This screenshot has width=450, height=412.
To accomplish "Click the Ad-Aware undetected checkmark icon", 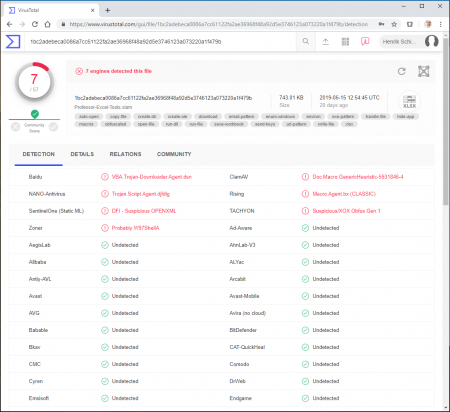I will [x=305, y=228].
